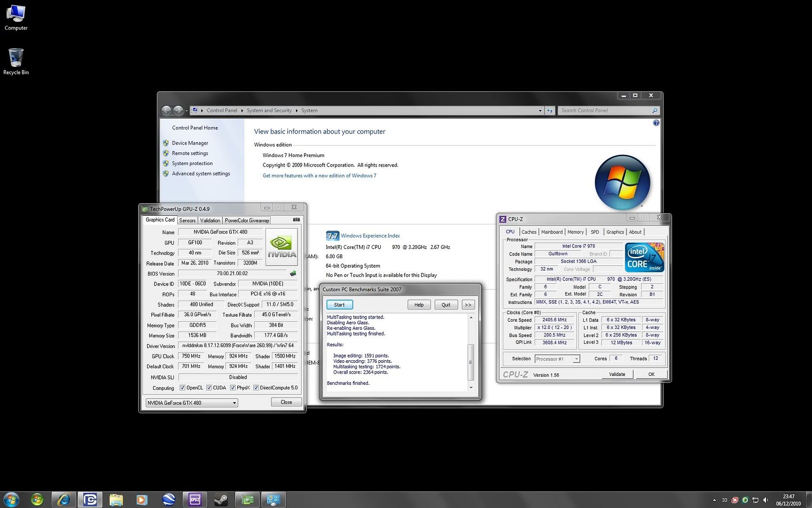The height and width of the screenshot is (508, 812).
Task: Click the refresh icon beside the address bar
Action: point(550,111)
